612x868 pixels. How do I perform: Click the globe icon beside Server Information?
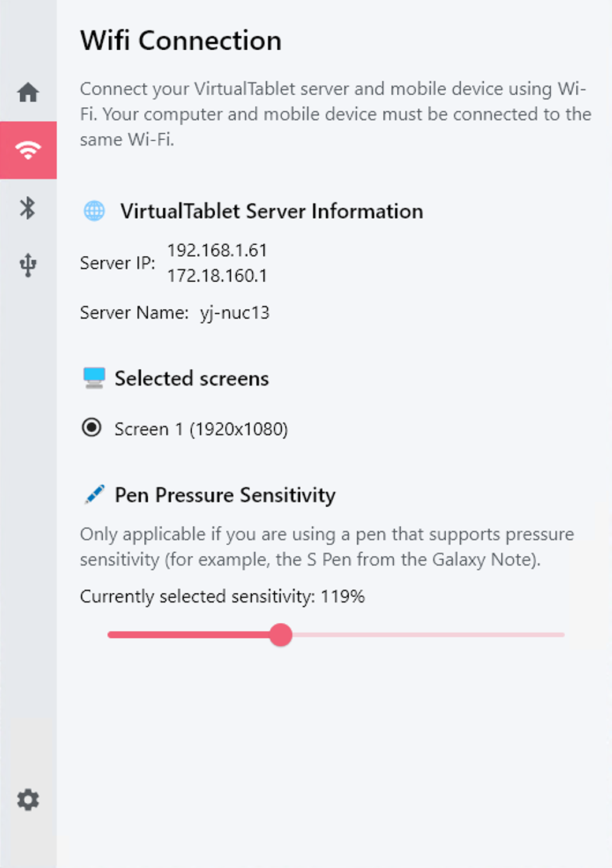(x=95, y=211)
